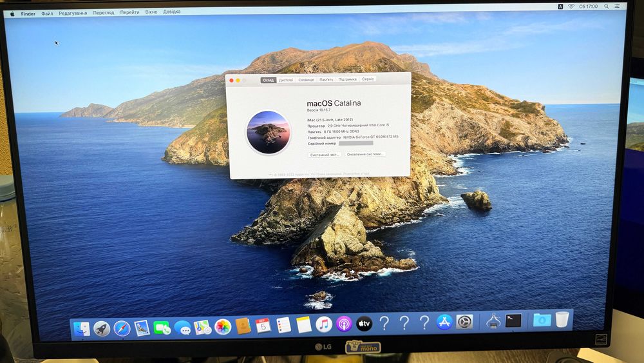Screen dimensions: 644x363
Task: Open the Файл menu
Action: click(47, 14)
